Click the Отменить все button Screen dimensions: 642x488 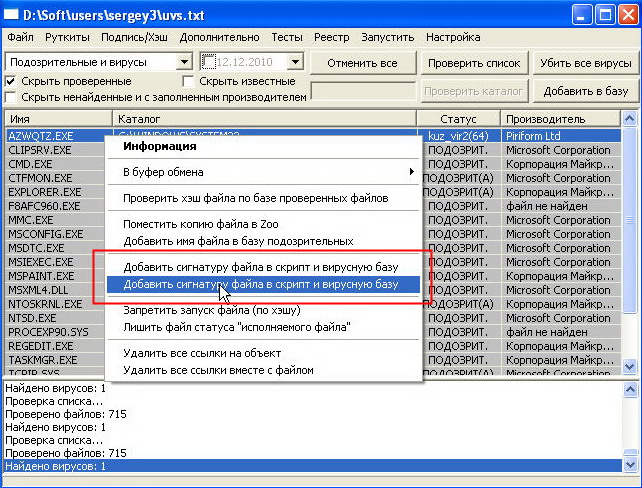362,63
